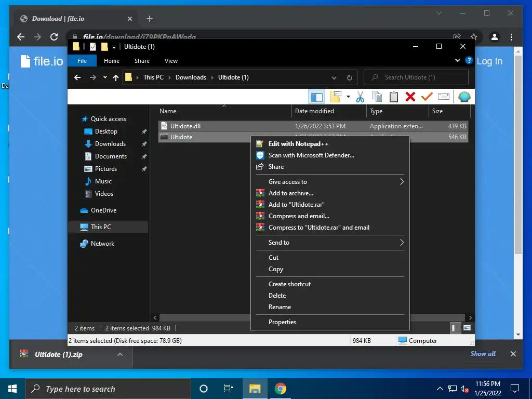
Task: Click Show all downloads in Chrome
Action: coord(483,354)
